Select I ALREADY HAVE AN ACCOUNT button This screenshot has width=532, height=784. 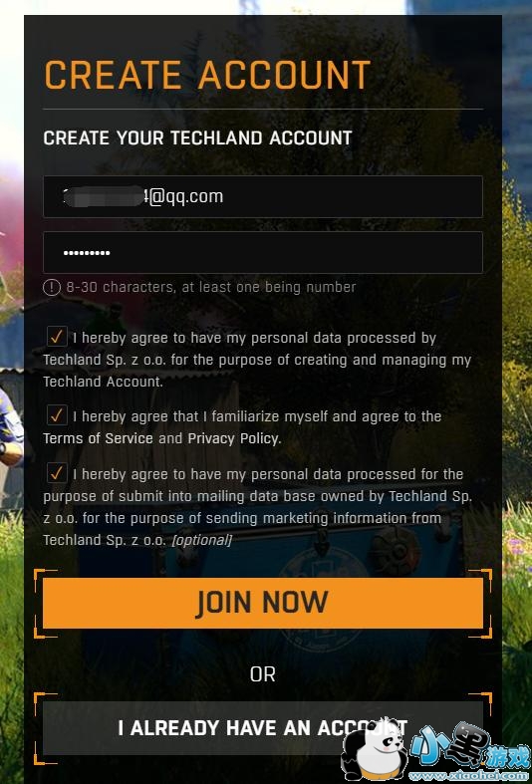coord(263,728)
